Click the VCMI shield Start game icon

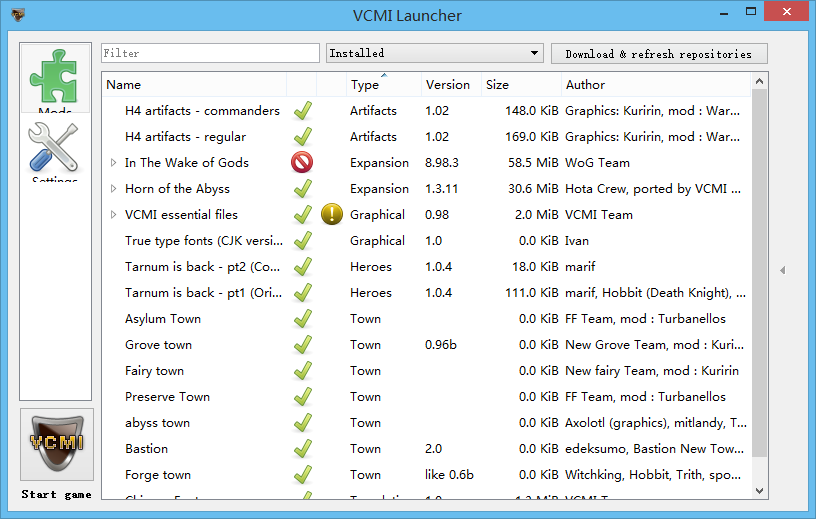57,444
